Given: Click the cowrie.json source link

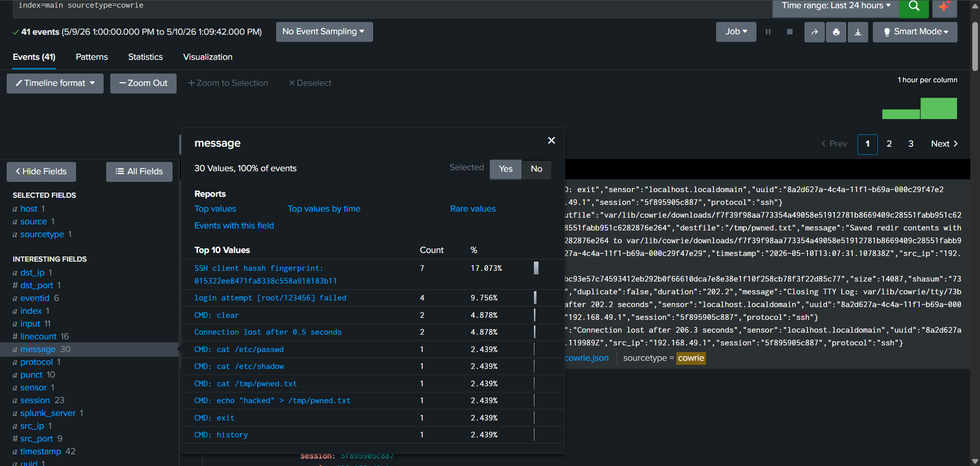Looking at the screenshot, I should [x=586, y=358].
